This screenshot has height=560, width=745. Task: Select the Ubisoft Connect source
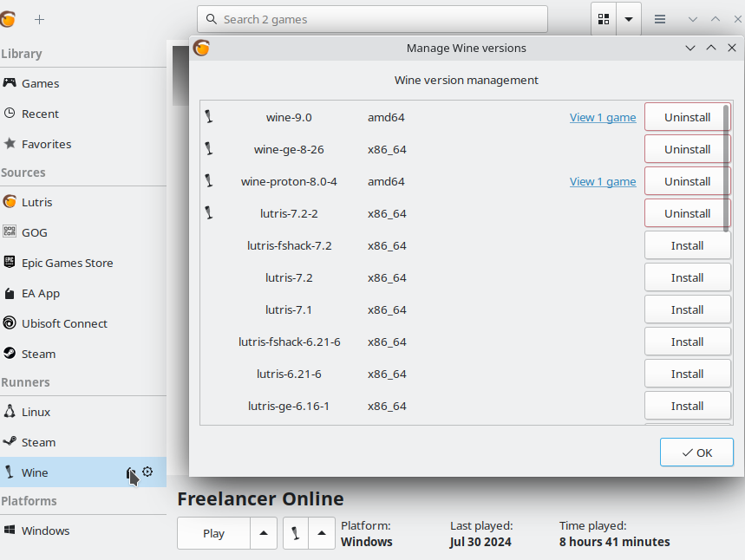[x=83, y=323]
